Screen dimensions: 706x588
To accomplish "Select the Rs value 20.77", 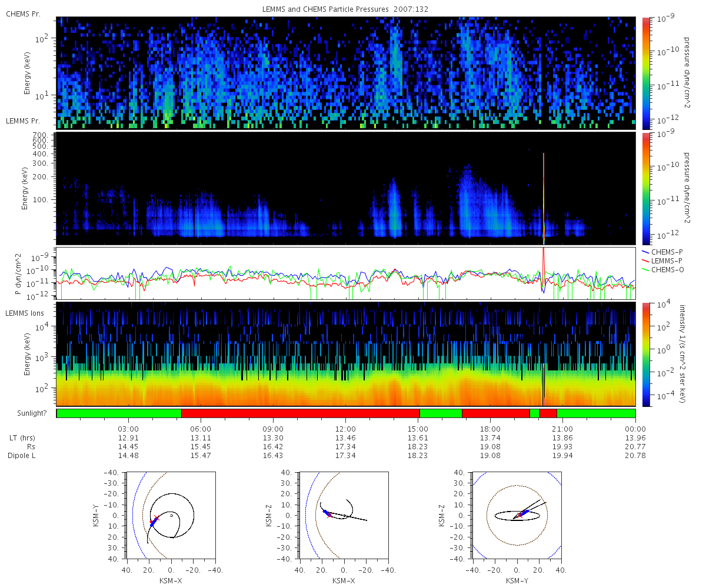I will pos(635,447).
